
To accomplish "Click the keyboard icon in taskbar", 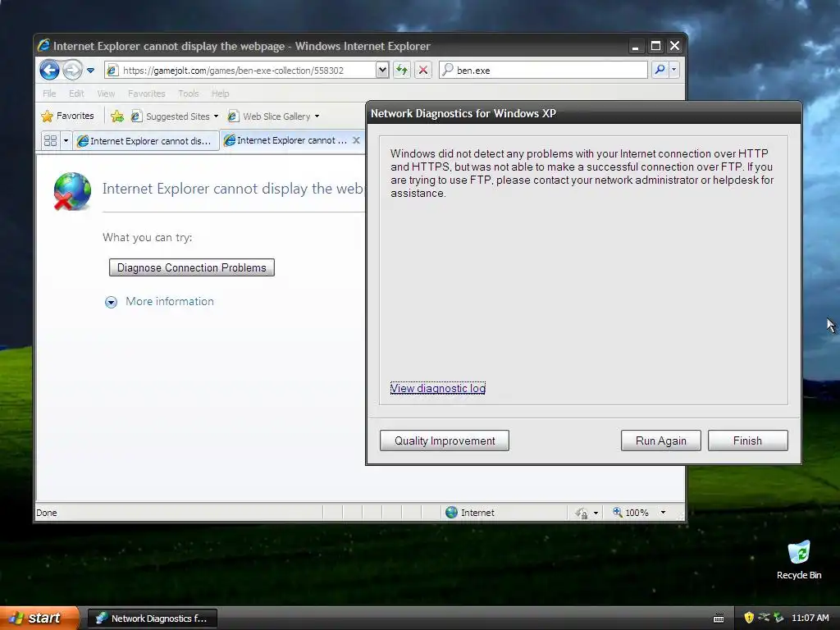I will click(x=719, y=619).
